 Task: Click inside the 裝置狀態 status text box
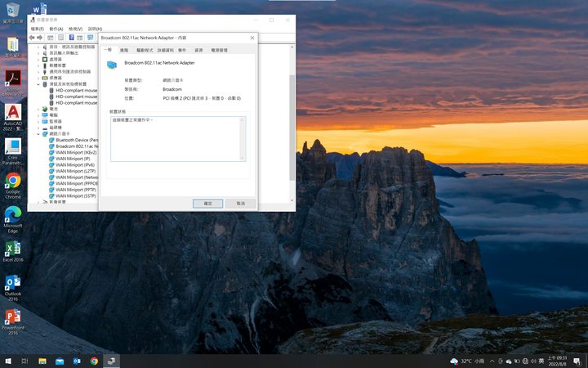tap(177, 138)
